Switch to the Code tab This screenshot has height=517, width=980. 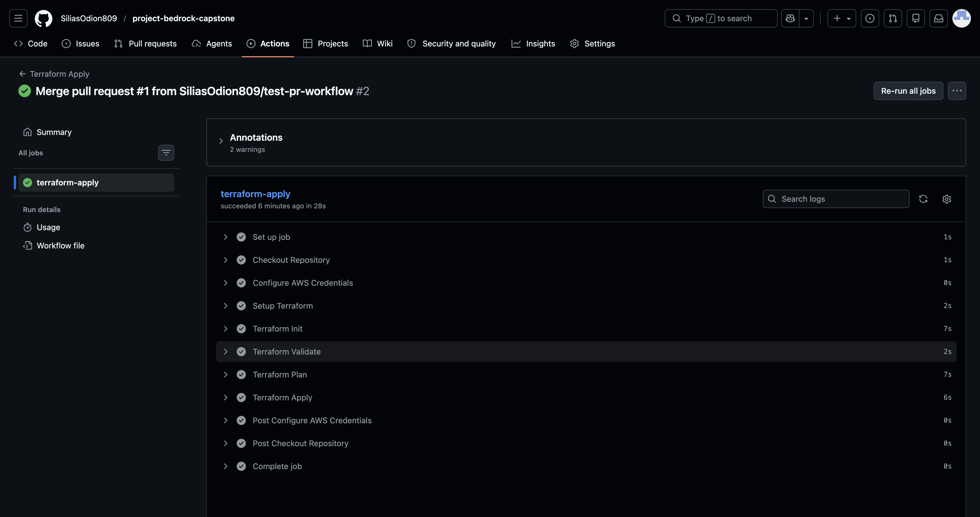coord(30,44)
